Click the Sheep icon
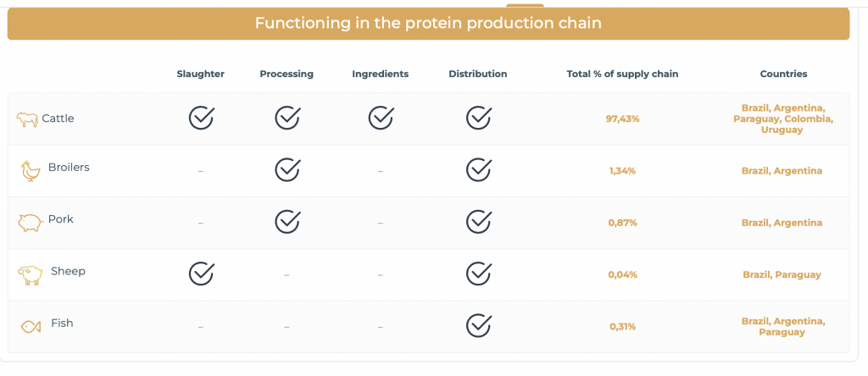This screenshot has height=376, width=868. pos(31,275)
